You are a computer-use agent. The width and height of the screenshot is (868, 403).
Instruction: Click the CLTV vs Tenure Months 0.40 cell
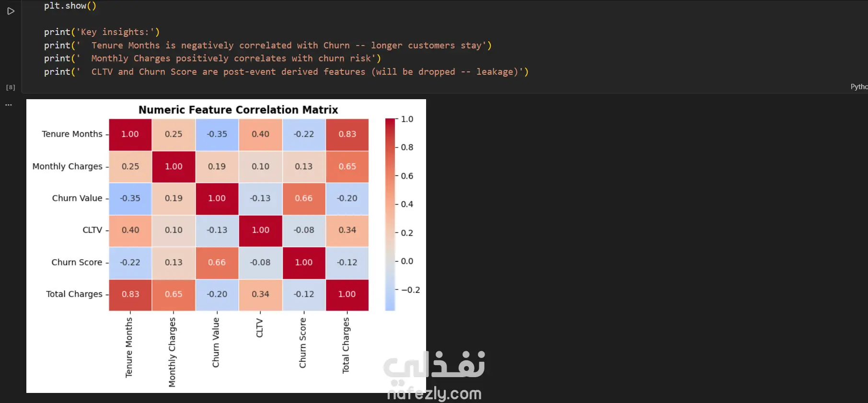click(x=130, y=230)
